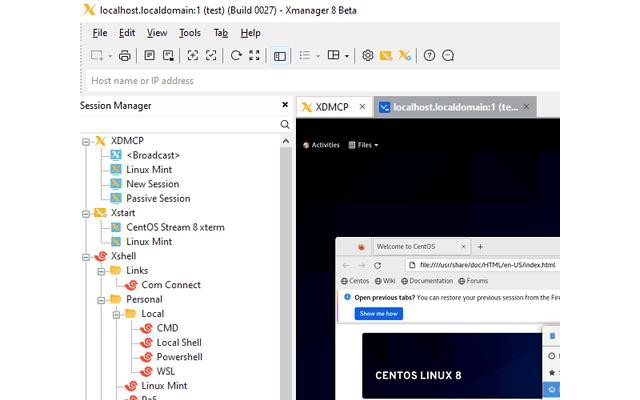Switch to full screen with the arrows icon

coord(254,55)
